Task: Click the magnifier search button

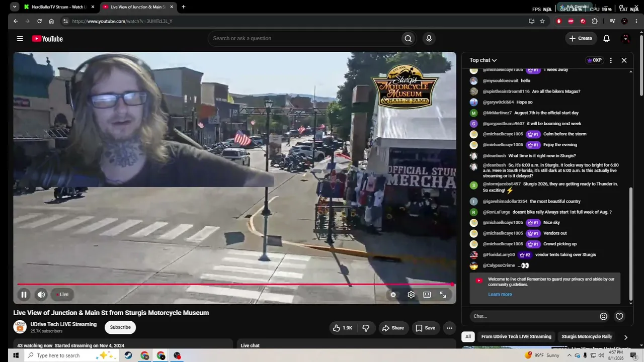Action: click(408, 39)
